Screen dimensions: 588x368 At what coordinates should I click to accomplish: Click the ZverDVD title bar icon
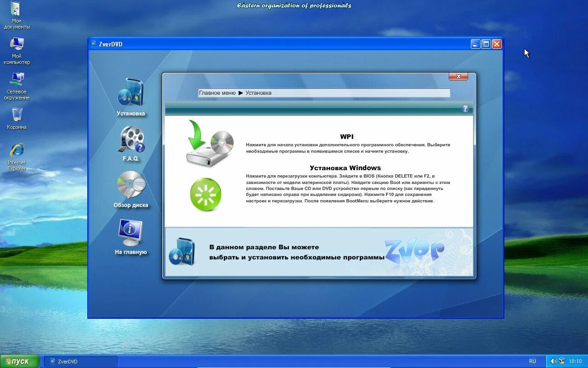click(x=93, y=44)
